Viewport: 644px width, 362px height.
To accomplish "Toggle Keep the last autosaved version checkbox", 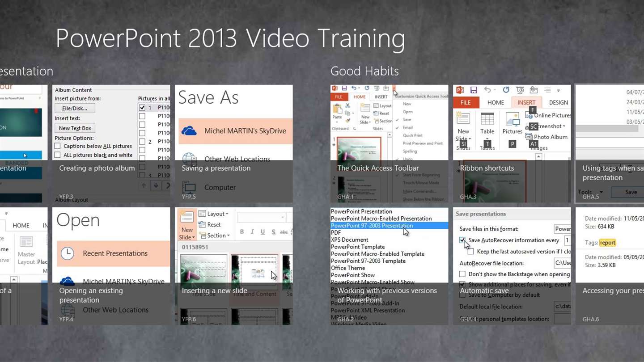I will (x=470, y=252).
